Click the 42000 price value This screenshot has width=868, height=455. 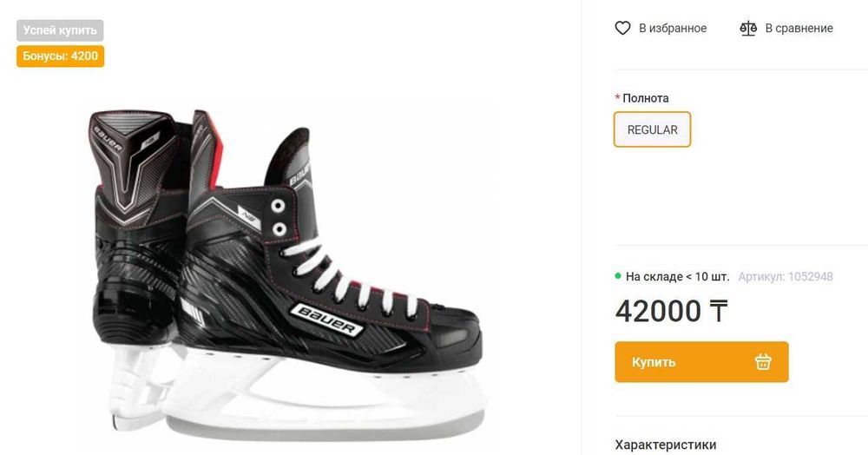tap(658, 311)
